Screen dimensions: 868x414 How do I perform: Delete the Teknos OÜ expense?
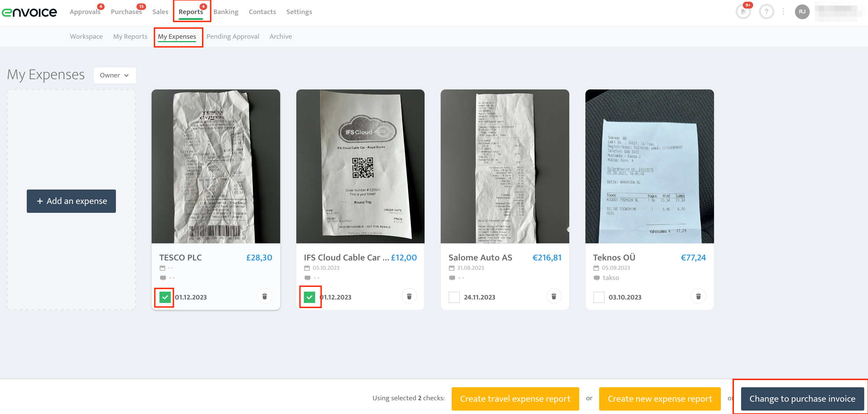click(698, 296)
